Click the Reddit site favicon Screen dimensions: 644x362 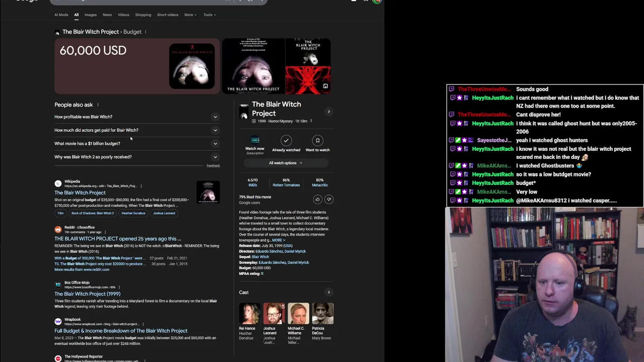coord(58,230)
